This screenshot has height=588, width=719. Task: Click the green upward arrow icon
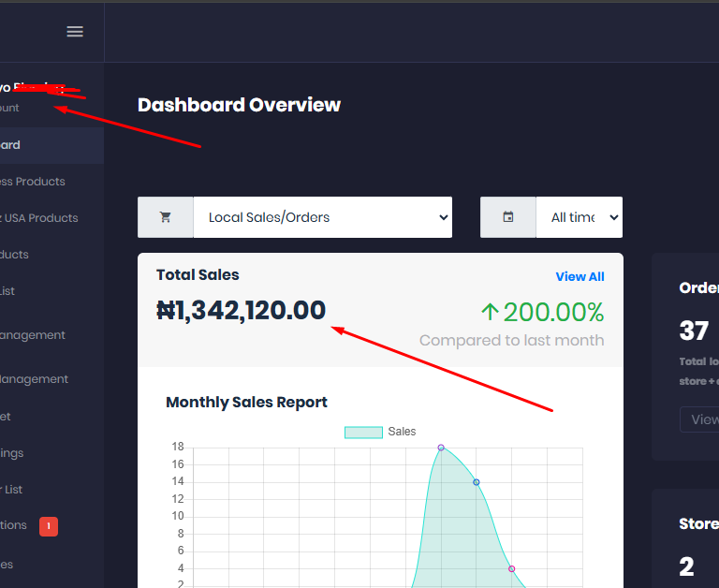coord(490,312)
